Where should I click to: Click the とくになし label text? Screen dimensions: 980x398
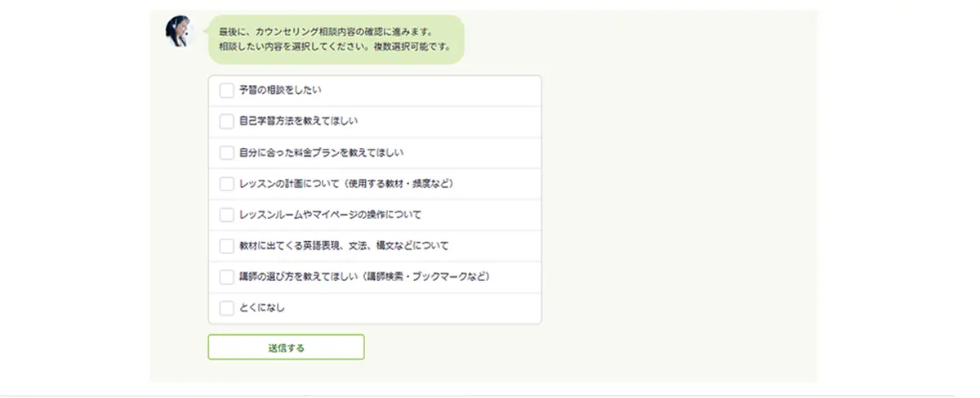click(262, 308)
